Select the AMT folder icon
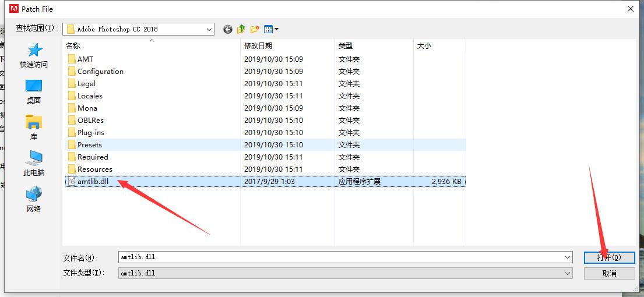This screenshot has height=297, width=644. [72, 59]
